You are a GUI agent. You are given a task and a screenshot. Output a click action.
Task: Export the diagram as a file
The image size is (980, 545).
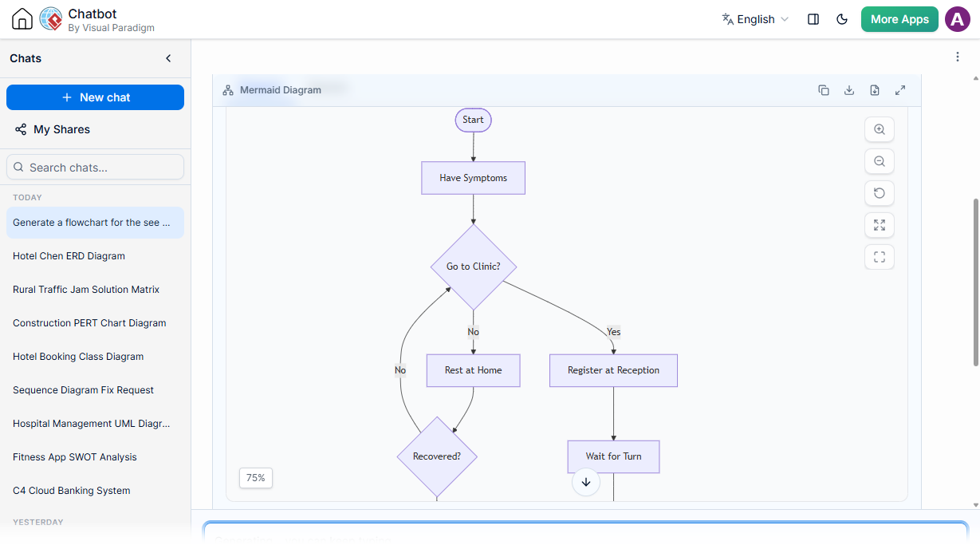(x=875, y=90)
